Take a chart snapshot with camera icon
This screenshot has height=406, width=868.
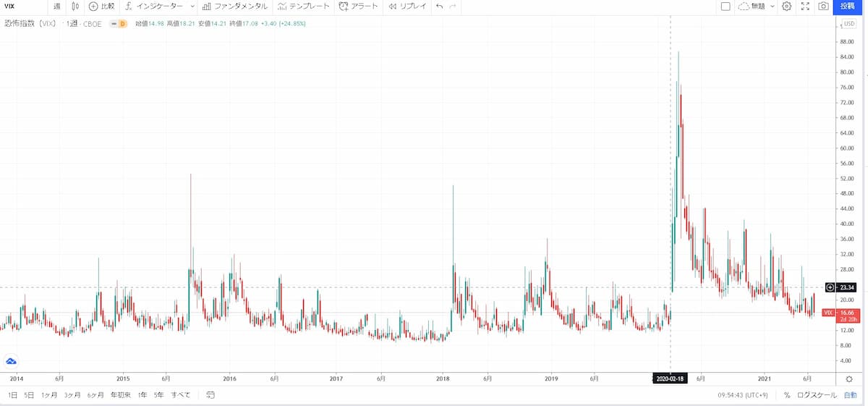tap(823, 7)
